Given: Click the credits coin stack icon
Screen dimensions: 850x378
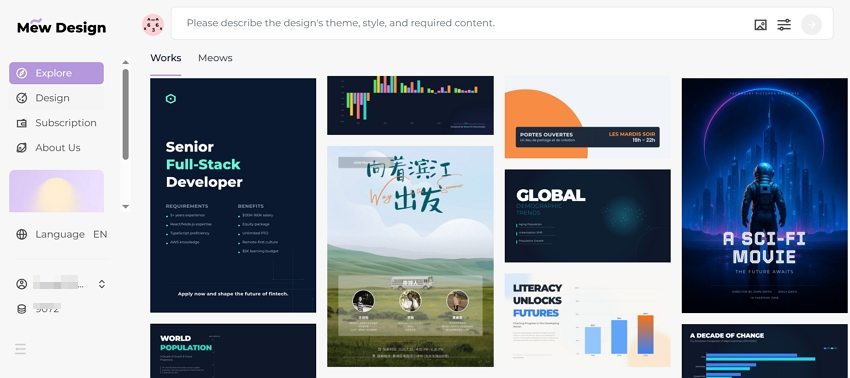Looking at the screenshot, I should 22,309.
